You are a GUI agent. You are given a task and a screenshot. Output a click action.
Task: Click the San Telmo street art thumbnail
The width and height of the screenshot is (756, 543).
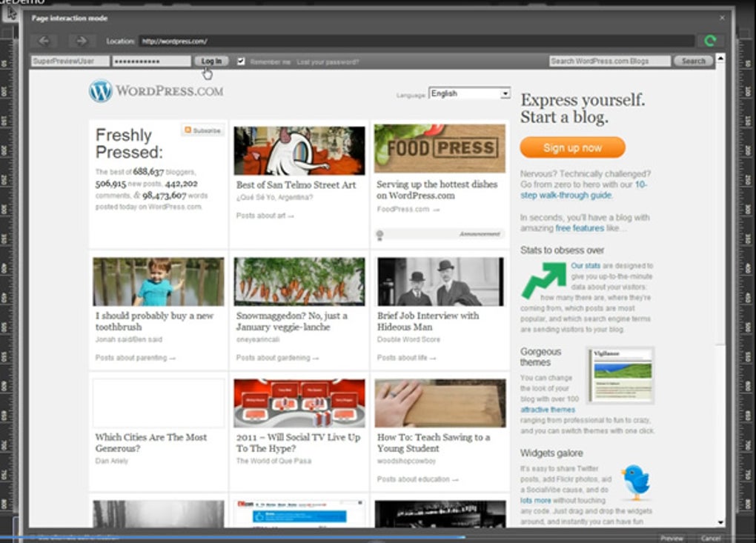[x=299, y=150]
